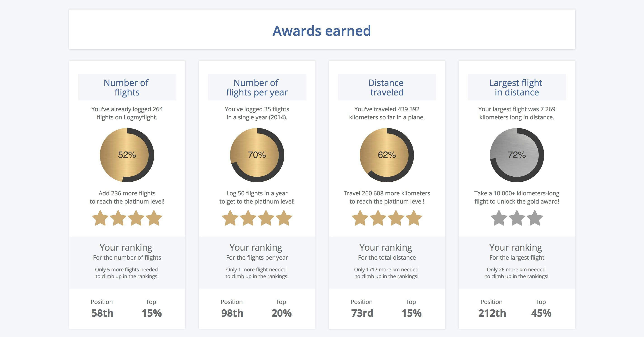Select the Number of flights card title

(127, 88)
